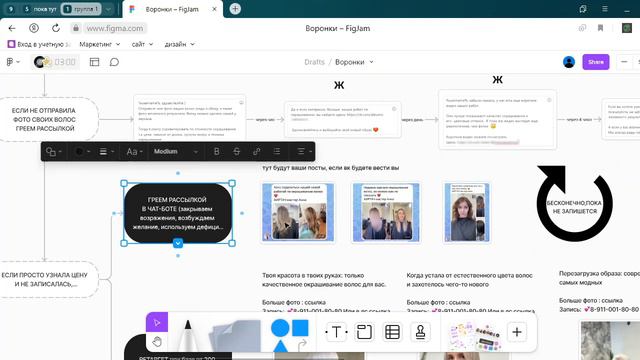Click second hair post thumbnail
Image resolution: width=640 pixels, height=360 pixels.
(386, 213)
